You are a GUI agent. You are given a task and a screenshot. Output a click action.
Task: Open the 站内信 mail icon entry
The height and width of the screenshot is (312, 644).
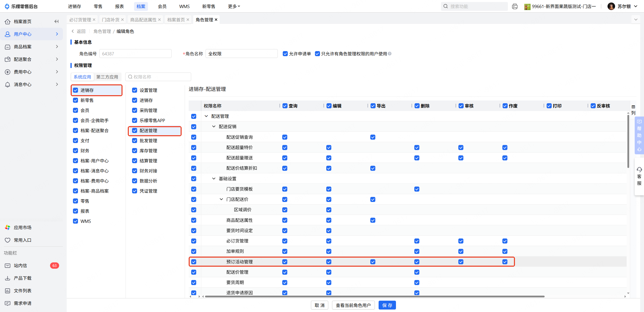tap(8, 265)
